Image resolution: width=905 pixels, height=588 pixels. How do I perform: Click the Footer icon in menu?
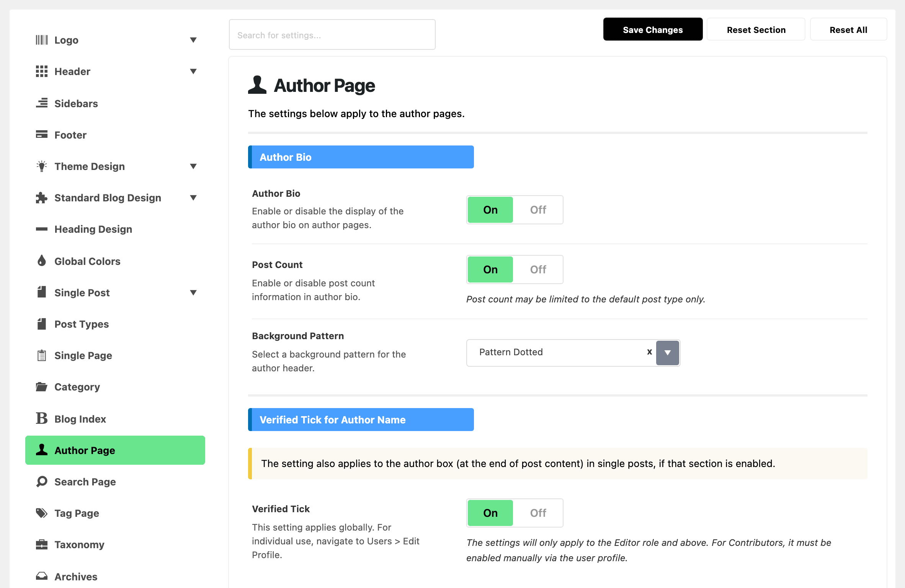coord(42,134)
